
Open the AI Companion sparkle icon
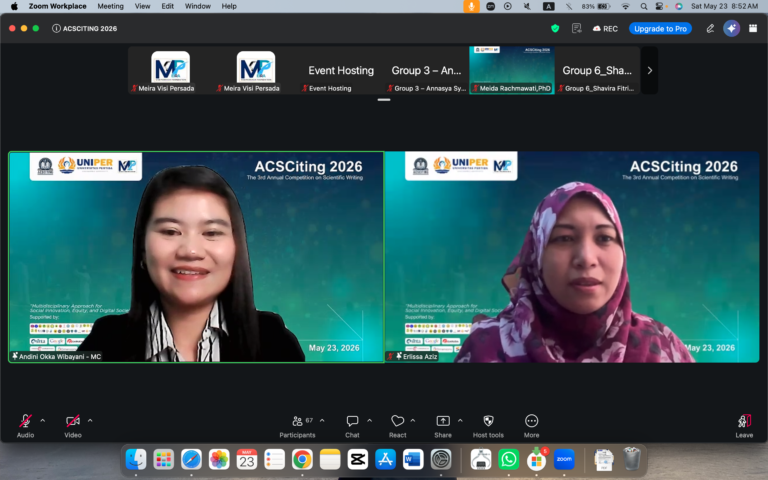tap(731, 28)
